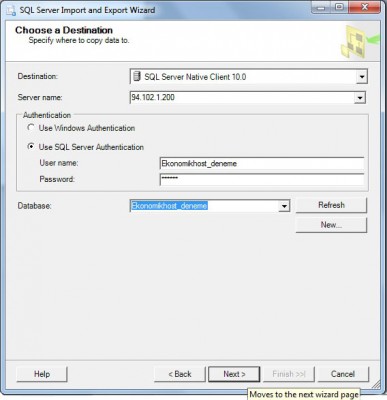This screenshot has height=400, width=387.
Task: Expand the Server name dropdown arrow
Action: click(x=359, y=98)
